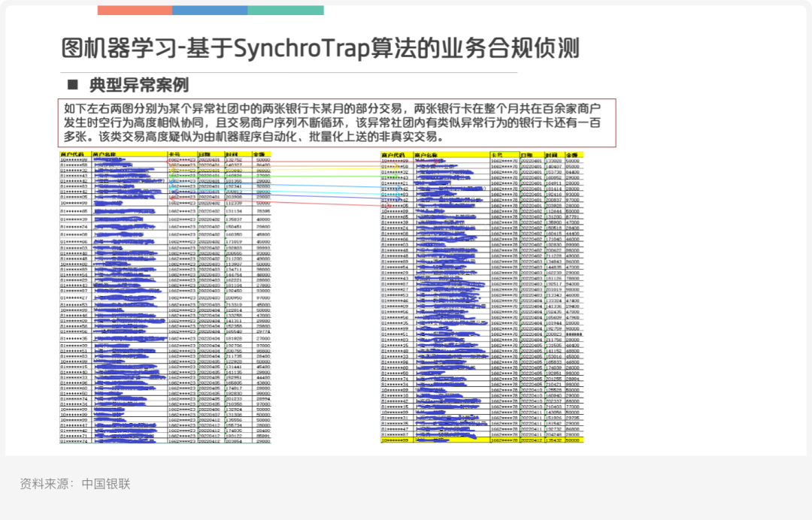
Task: Select the heading 典型异常案例
Action: pyautogui.click(x=139, y=85)
